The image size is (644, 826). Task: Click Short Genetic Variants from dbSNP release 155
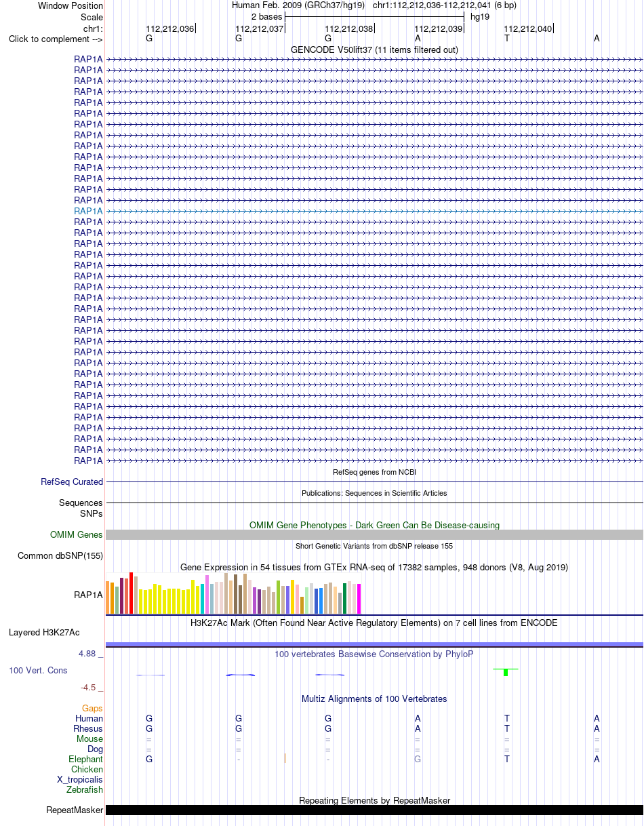pyautogui.click(x=374, y=546)
